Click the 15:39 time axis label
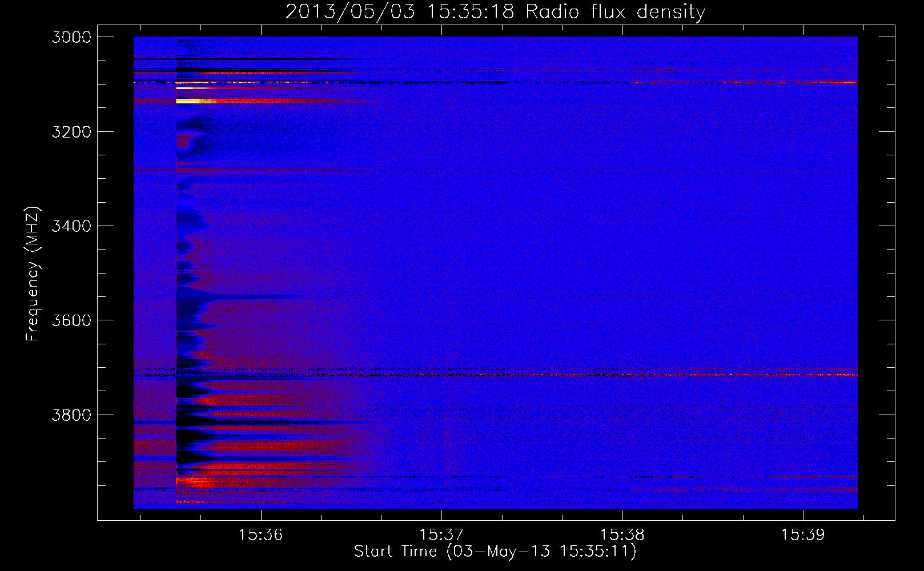924x571 pixels. 803,534
